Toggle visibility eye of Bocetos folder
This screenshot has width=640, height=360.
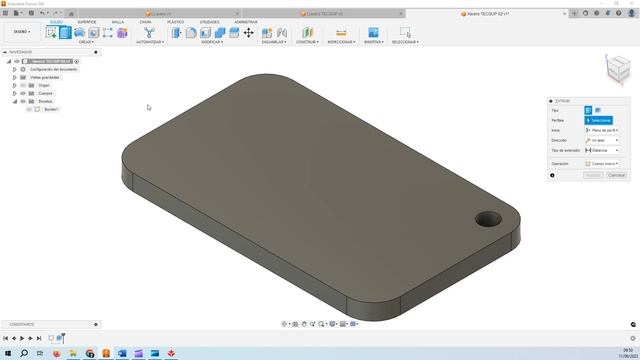(23, 101)
